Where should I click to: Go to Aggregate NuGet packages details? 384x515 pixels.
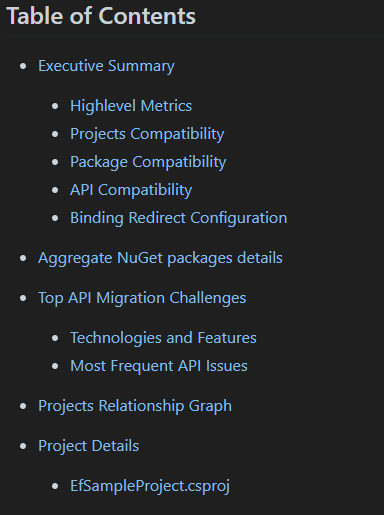tap(160, 258)
